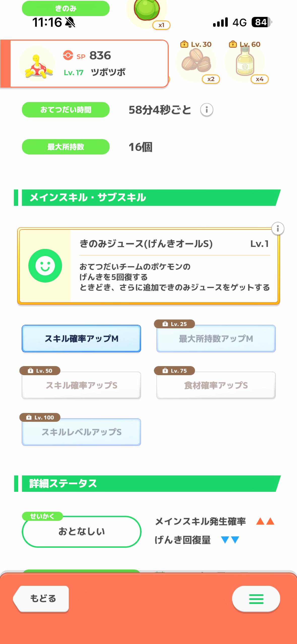This screenshot has height=644, width=297.
Task: Tap the orange up arrows for メインスキル発生確率
Action: [265, 521]
